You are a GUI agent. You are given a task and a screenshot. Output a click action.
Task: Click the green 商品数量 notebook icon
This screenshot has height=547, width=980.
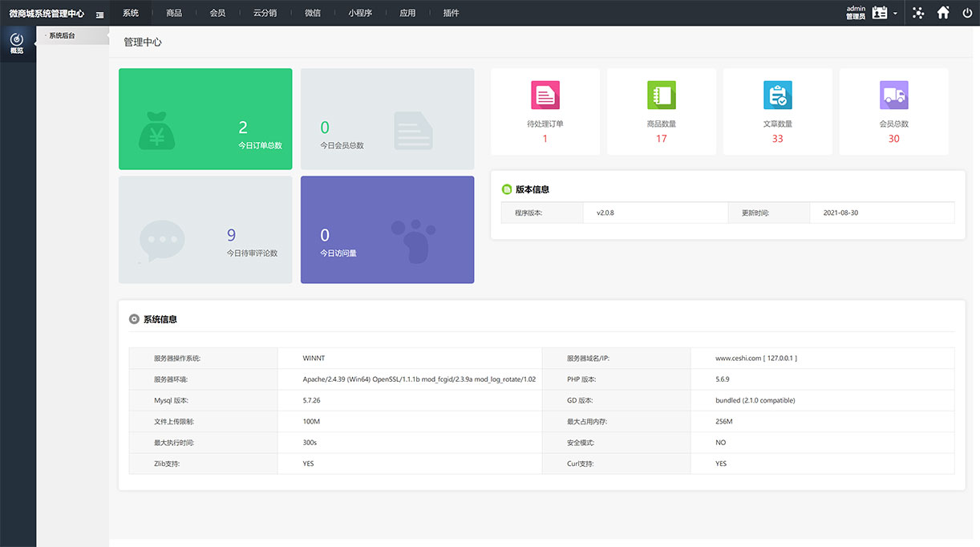tap(661, 95)
